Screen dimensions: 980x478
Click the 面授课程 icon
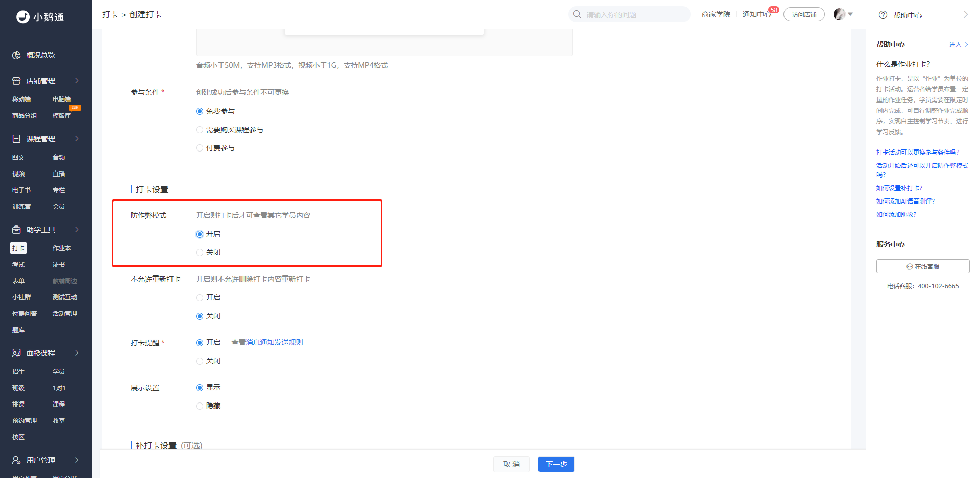coord(16,353)
